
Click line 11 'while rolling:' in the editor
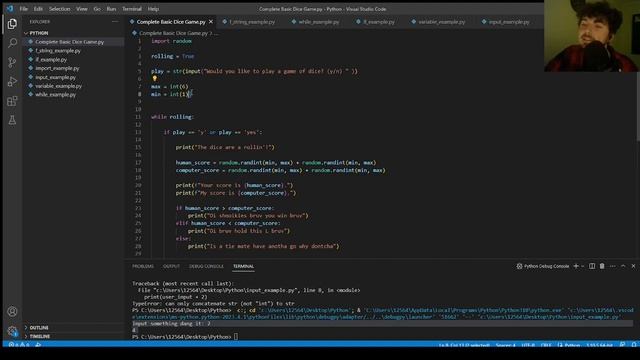tap(172, 117)
